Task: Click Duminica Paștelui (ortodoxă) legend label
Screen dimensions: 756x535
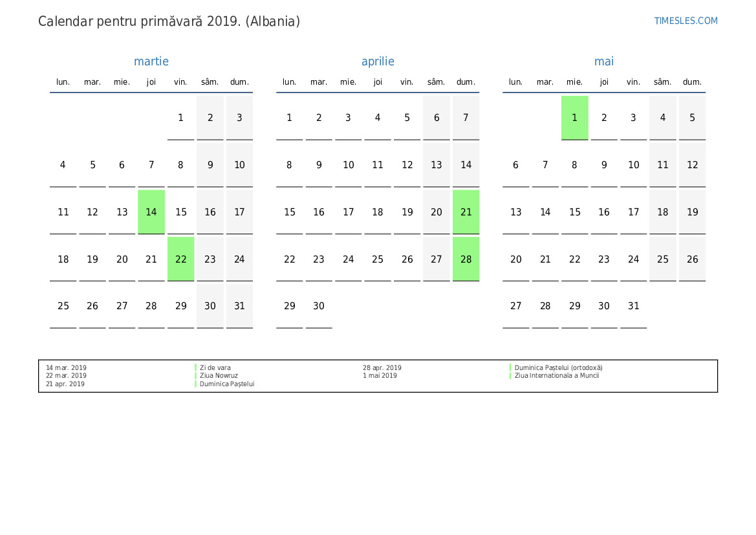Action: tap(558, 367)
